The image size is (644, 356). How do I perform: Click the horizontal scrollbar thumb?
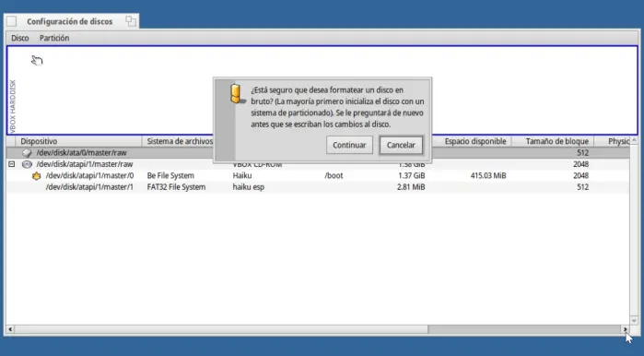pyautogui.click(x=222, y=329)
